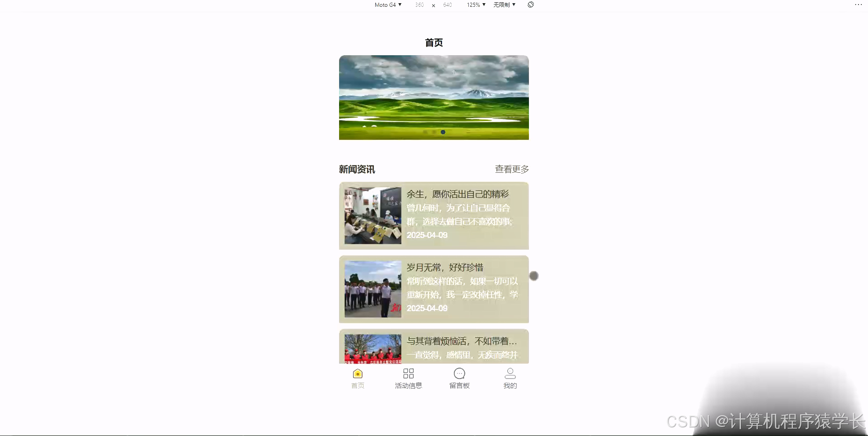Screen dimensions: 868x436
Task: Open DevTools more options via the ⋮ icon
Action: click(858, 5)
